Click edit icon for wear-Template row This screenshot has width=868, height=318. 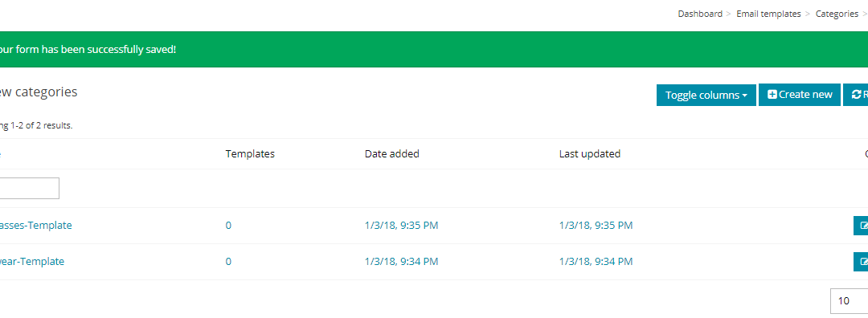coord(862,261)
